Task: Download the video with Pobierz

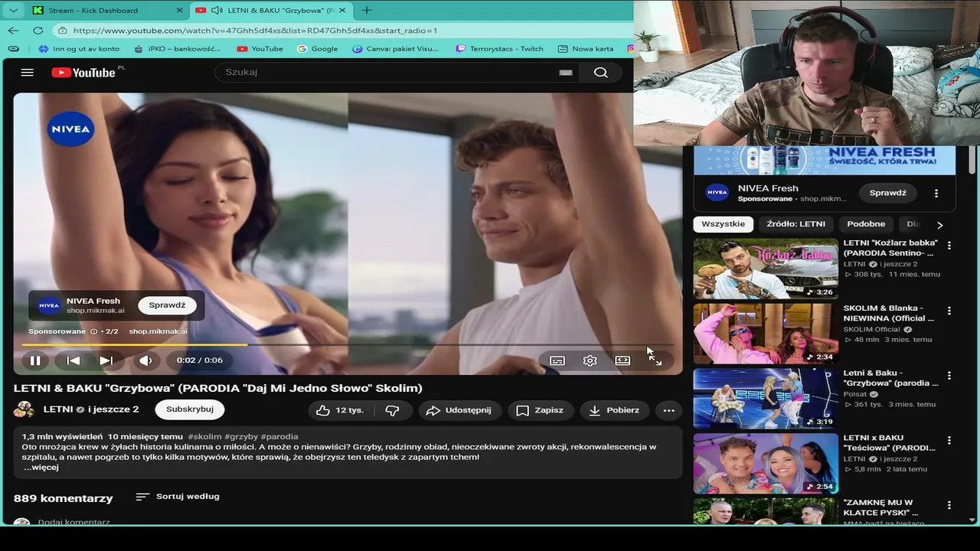Action: coord(614,410)
